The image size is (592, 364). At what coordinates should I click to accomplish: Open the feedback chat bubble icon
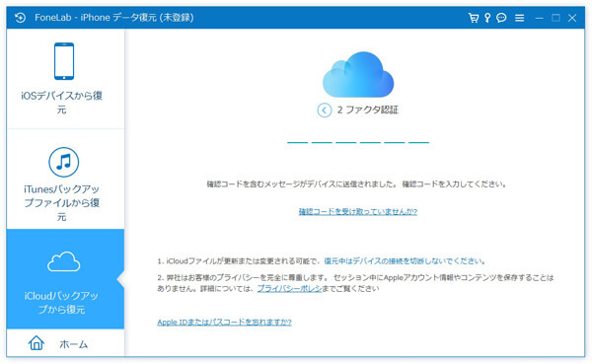(x=501, y=18)
